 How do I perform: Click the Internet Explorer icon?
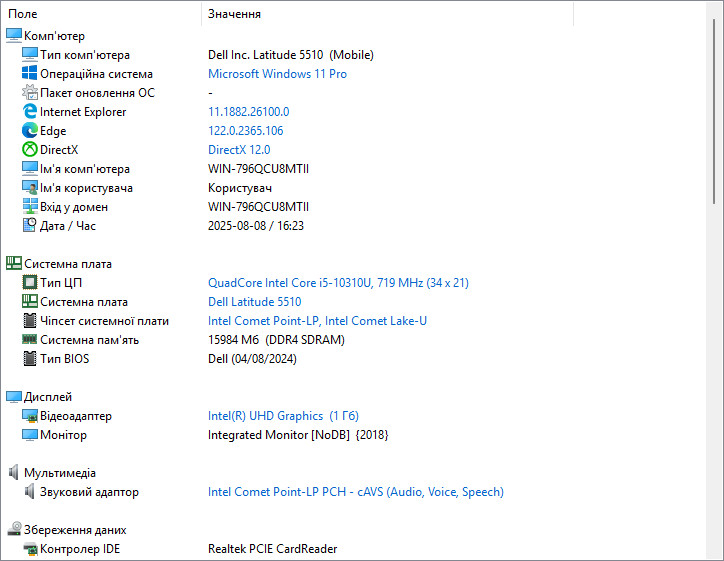(x=30, y=111)
